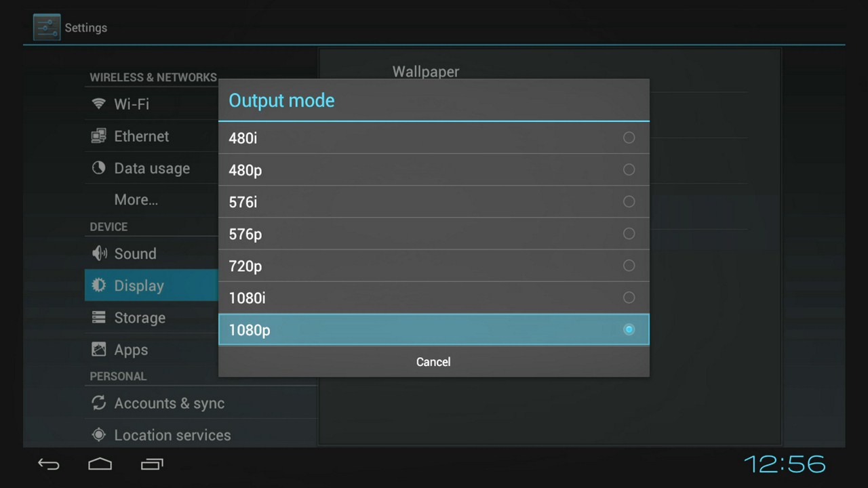The width and height of the screenshot is (868, 488).
Task: Tap the Wi-Fi signal icon
Action: pos(99,104)
